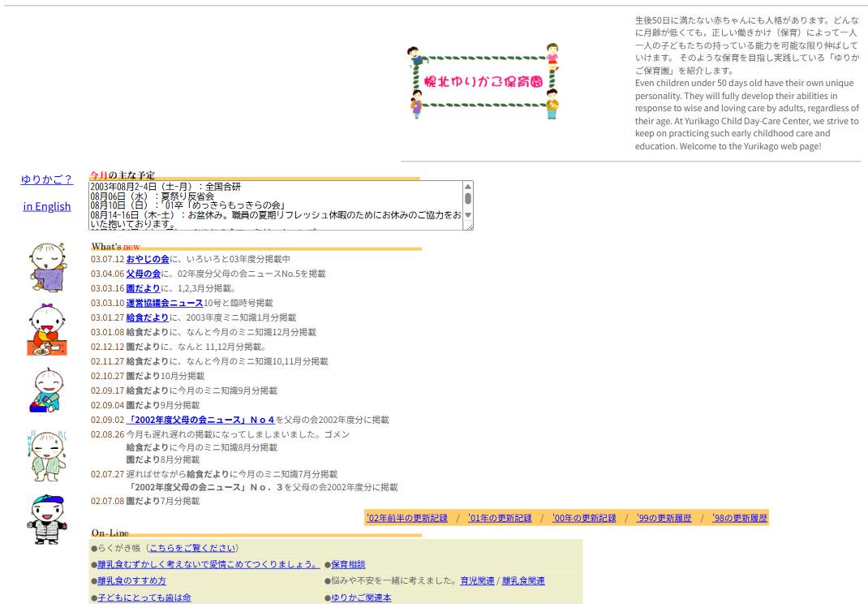Click the laughing baby in blue illustration
Image resolution: width=868 pixels, height=604 pixels.
tap(46, 390)
